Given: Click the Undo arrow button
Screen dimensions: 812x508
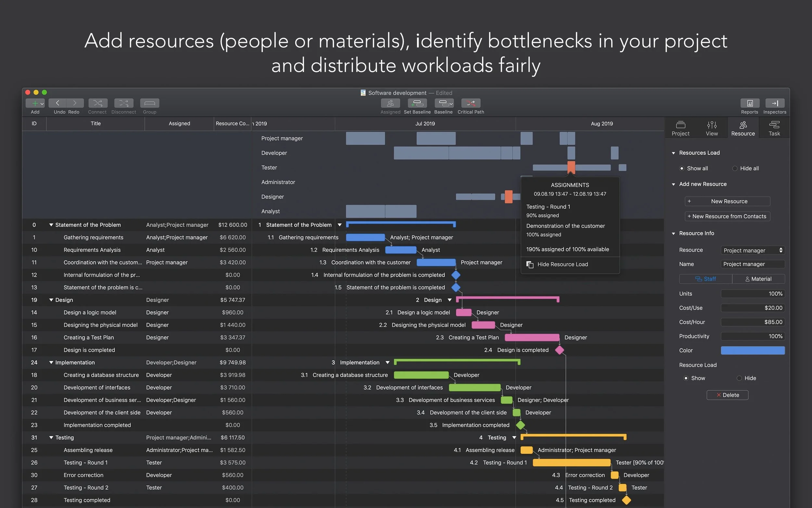Looking at the screenshot, I should click(57, 103).
